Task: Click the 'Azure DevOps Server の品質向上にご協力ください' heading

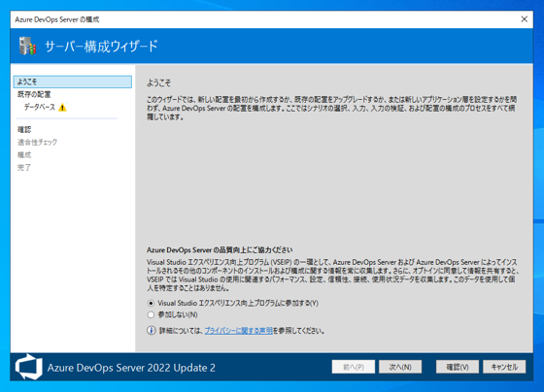Action: pyautogui.click(x=220, y=250)
